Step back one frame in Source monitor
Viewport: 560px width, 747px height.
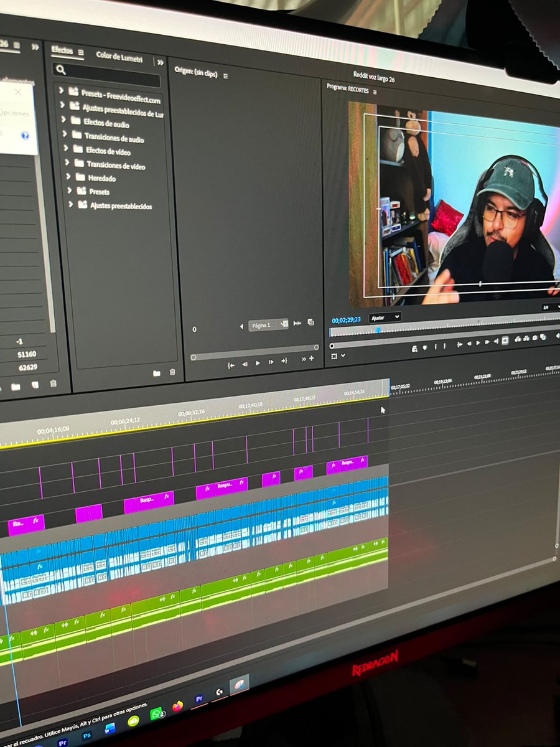coord(245,364)
